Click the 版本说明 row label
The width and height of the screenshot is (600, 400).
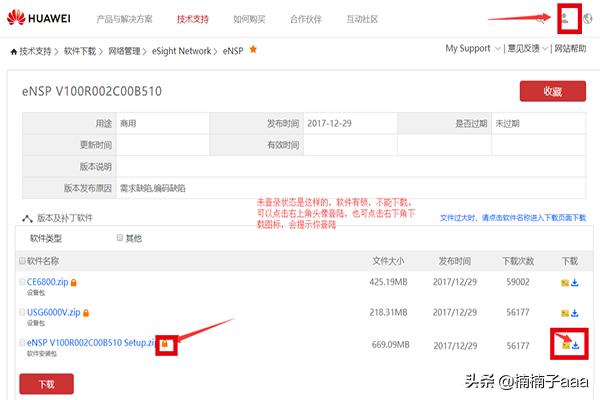click(96, 167)
